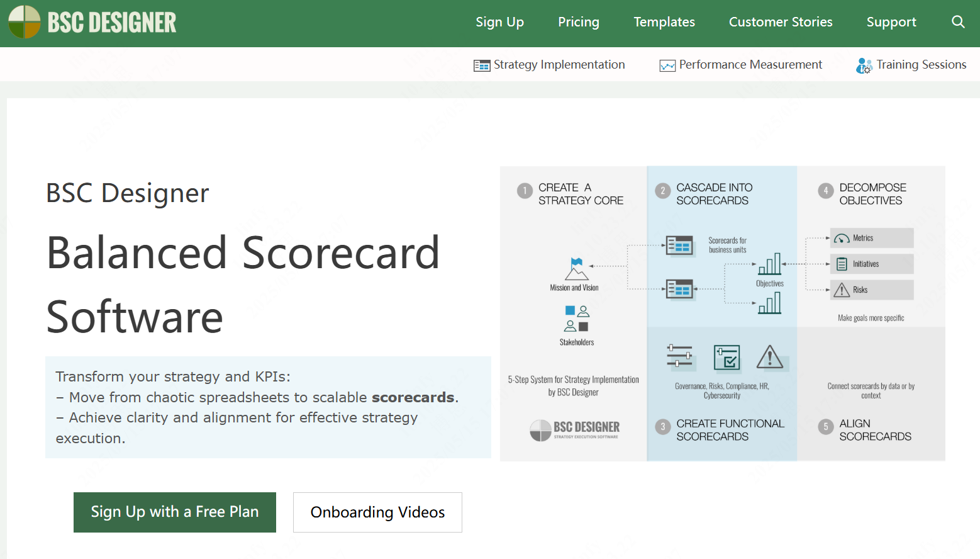This screenshot has height=559, width=980.
Task: Click Sign Up with a Free Plan
Action: click(x=175, y=512)
